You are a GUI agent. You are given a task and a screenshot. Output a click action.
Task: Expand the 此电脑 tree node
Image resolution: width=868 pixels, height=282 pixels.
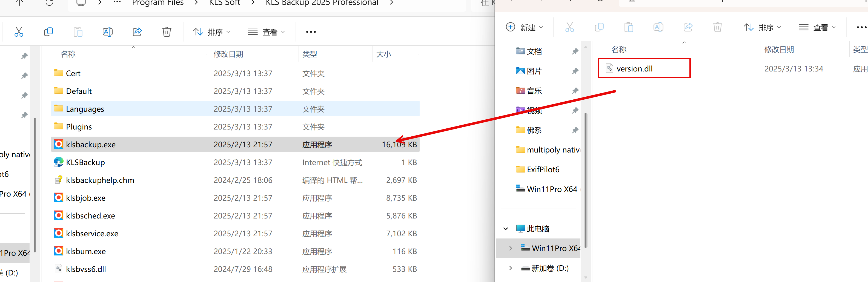pos(505,229)
